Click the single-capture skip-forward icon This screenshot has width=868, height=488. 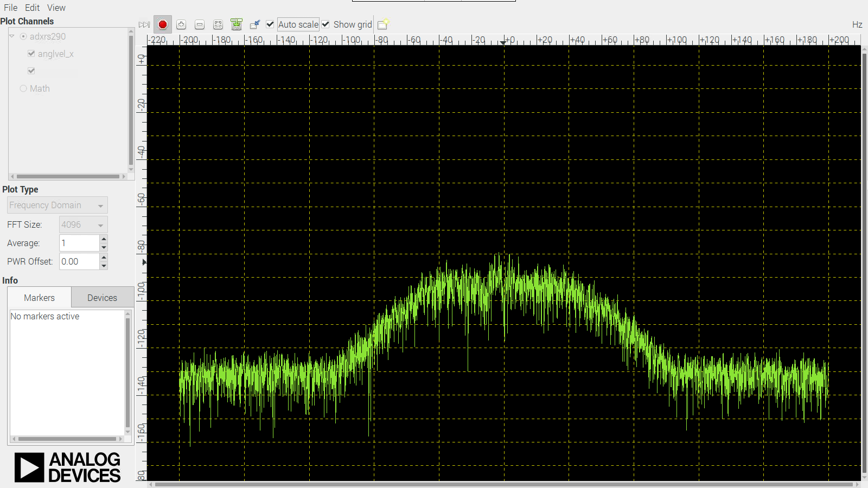(x=144, y=24)
